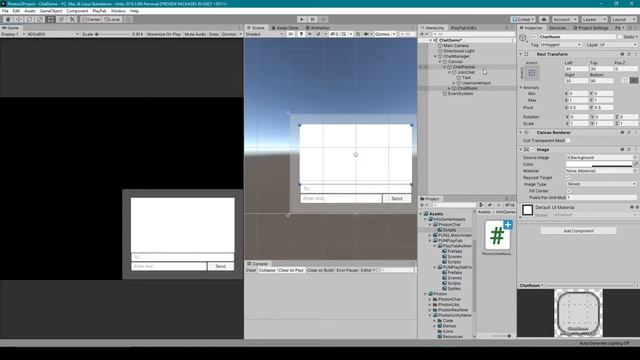
Task: Open the Tag dropdown in Inspector
Action: tap(560, 44)
